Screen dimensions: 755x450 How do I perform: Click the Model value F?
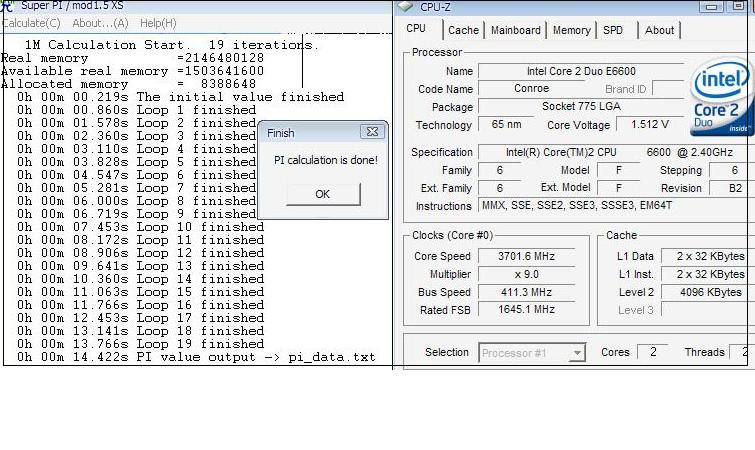click(619, 170)
